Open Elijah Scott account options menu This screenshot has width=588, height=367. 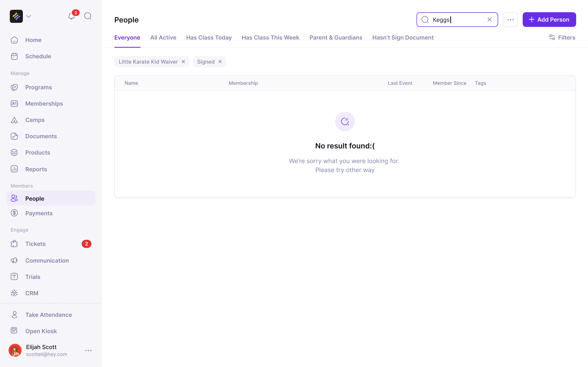coord(88,350)
